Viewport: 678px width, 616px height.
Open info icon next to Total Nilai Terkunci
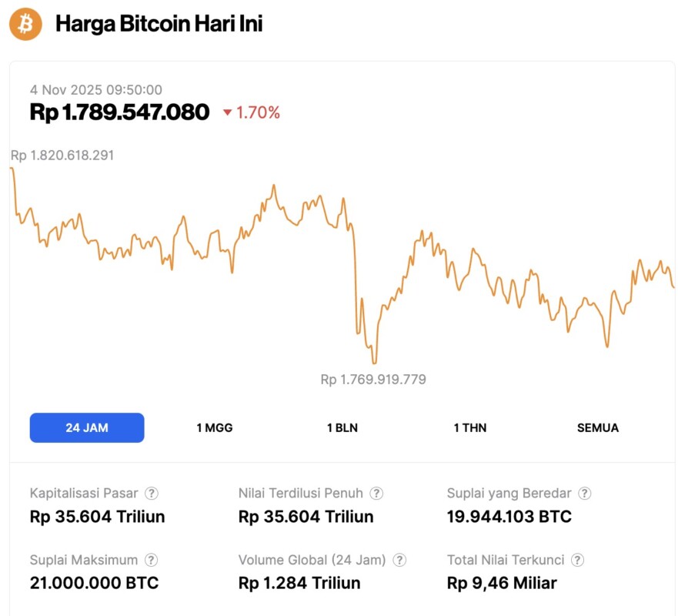tap(578, 561)
